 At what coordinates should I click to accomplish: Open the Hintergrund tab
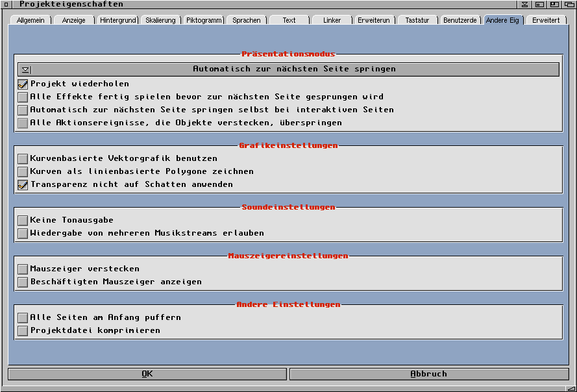[117, 20]
